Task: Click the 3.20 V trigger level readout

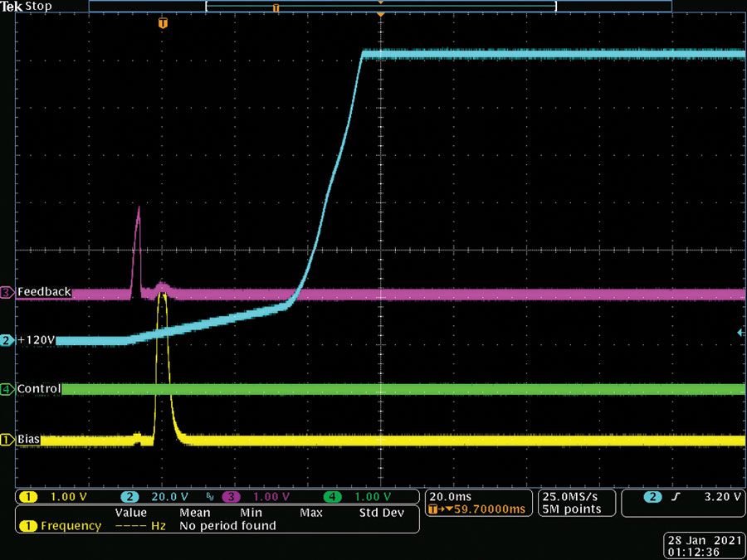Action: click(x=722, y=497)
